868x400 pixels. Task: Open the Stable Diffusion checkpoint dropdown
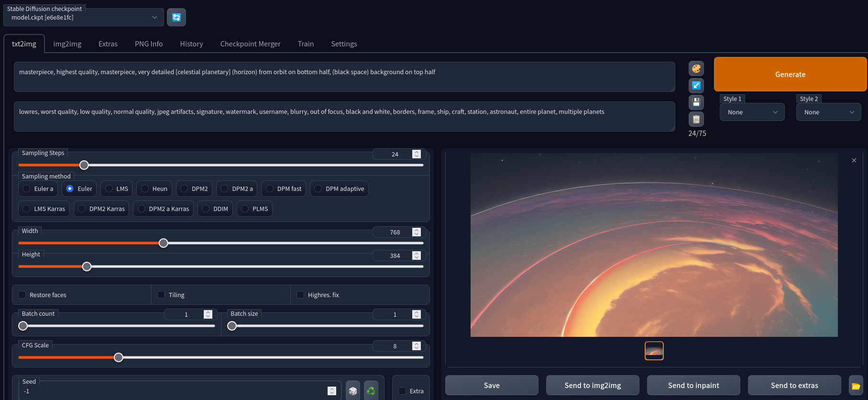click(x=84, y=17)
